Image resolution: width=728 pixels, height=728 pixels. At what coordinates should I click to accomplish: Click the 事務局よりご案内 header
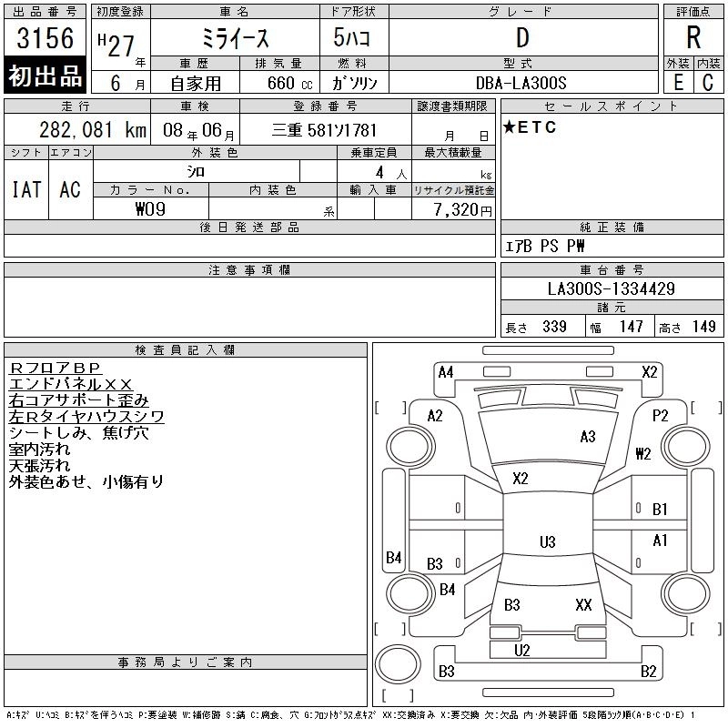coord(185,662)
